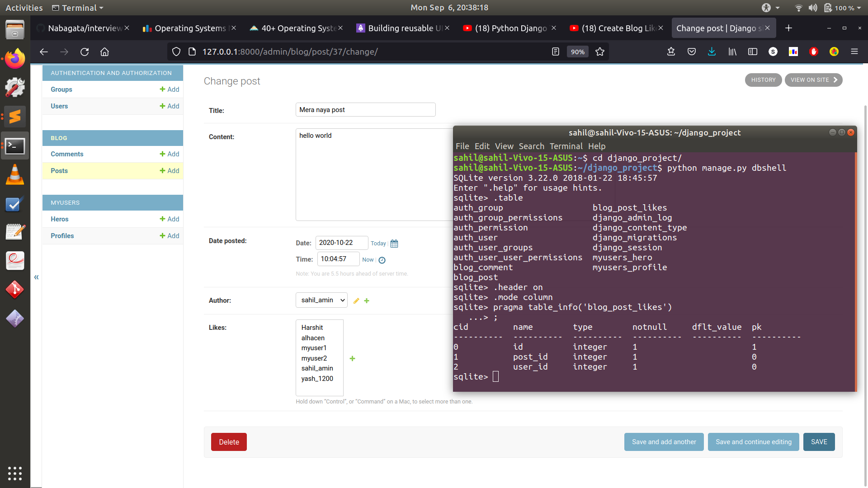Screen dimensions: 868x488
Task: Select Harshit in the Likes listbox
Action: click(312, 327)
